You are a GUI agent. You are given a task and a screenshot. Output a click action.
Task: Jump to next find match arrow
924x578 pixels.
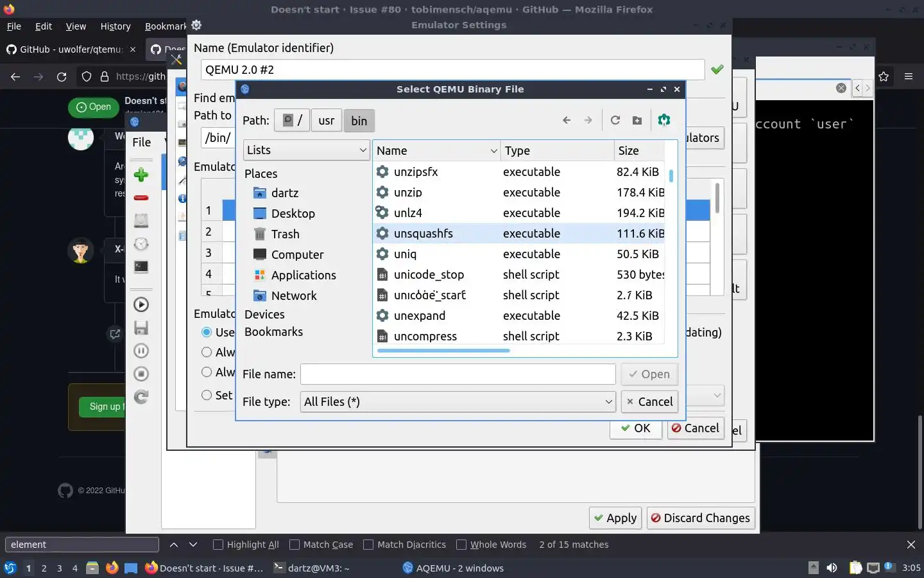(193, 545)
